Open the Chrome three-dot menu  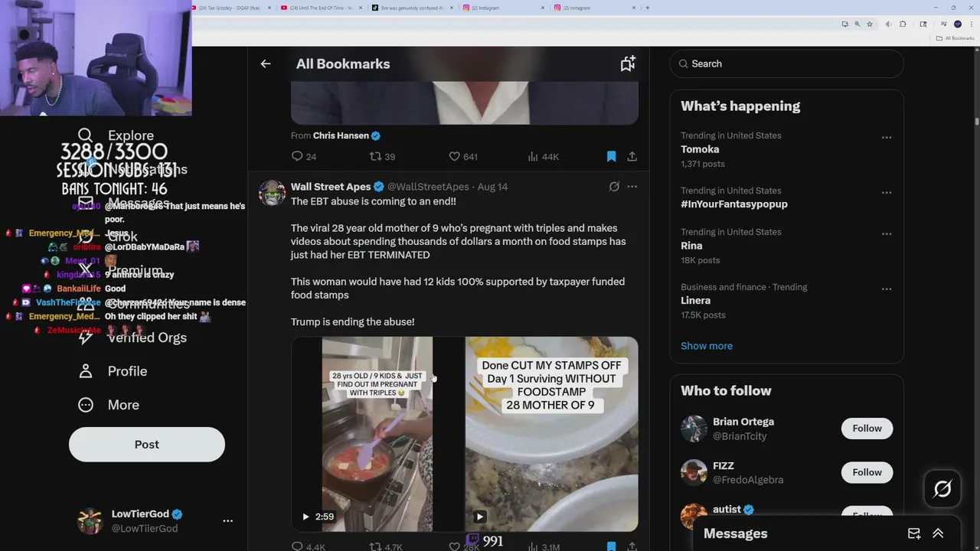coord(971,24)
